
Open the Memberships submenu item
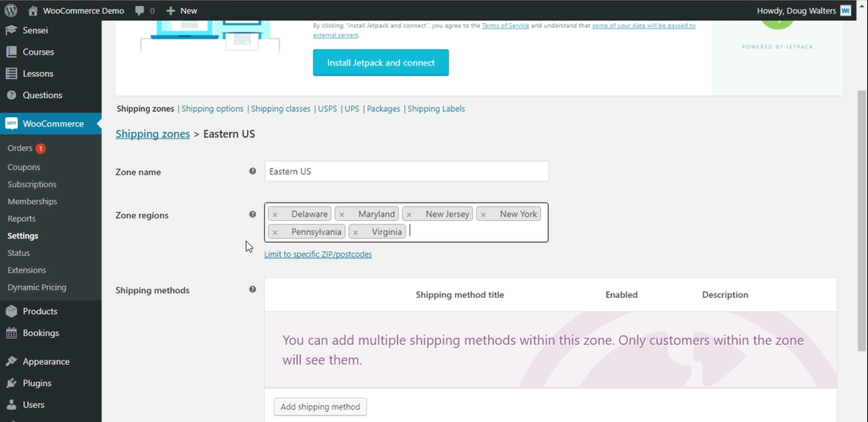point(32,202)
